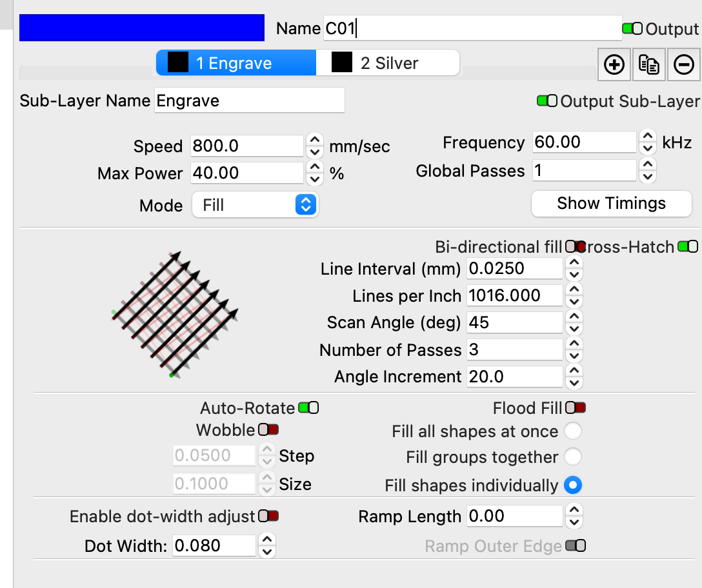
Task: Toggle Enable dot-width adjust
Action: pos(269,516)
